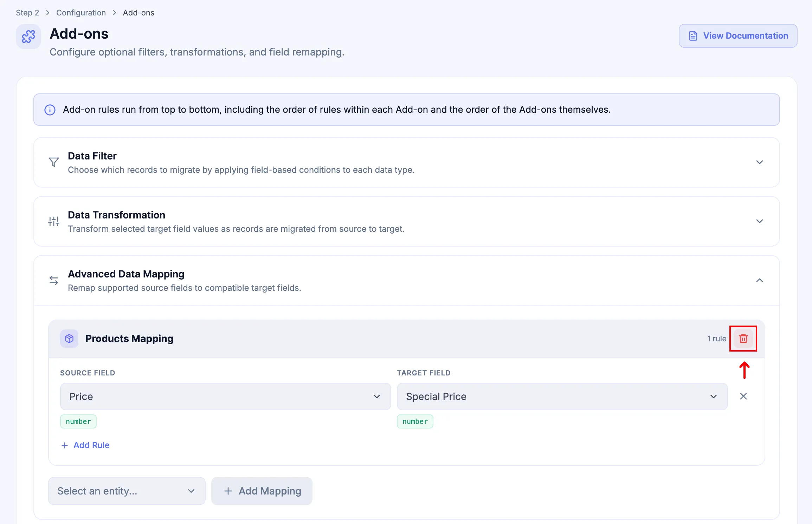Viewport: 812px width, 524px height.
Task: Click the Products Mapping heading
Action: tap(129, 339)
